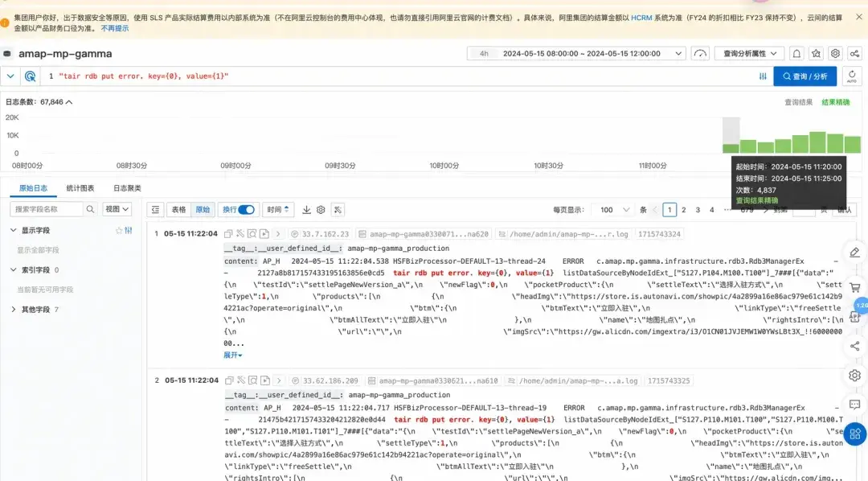Collapse the field panel with indent icon
The image size is (868, 481).
coord(156,210)
